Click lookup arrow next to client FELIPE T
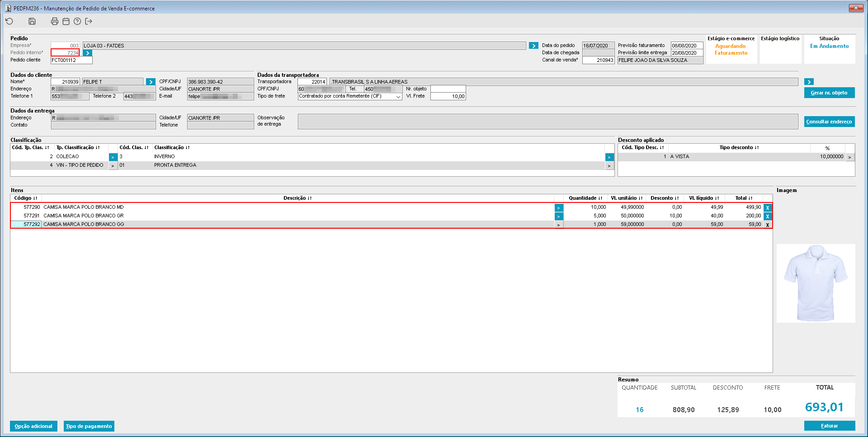The image size is (868, 437). point(151,82)
